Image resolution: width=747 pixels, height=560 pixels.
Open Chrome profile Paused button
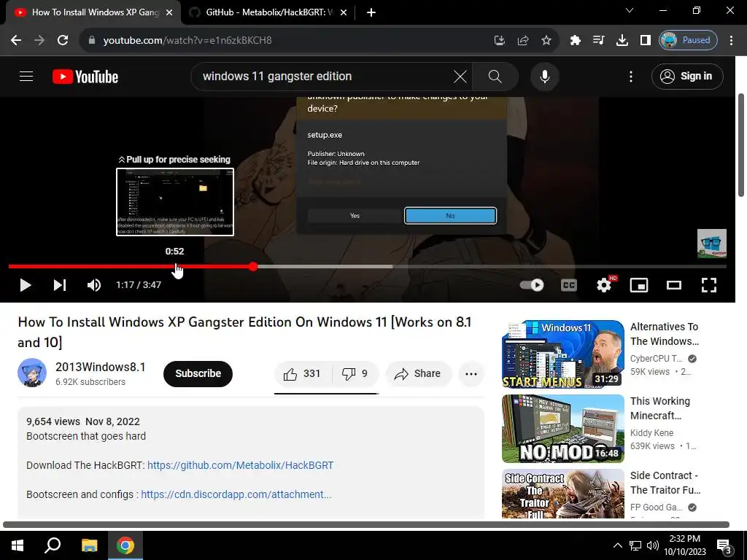[687, 40]
